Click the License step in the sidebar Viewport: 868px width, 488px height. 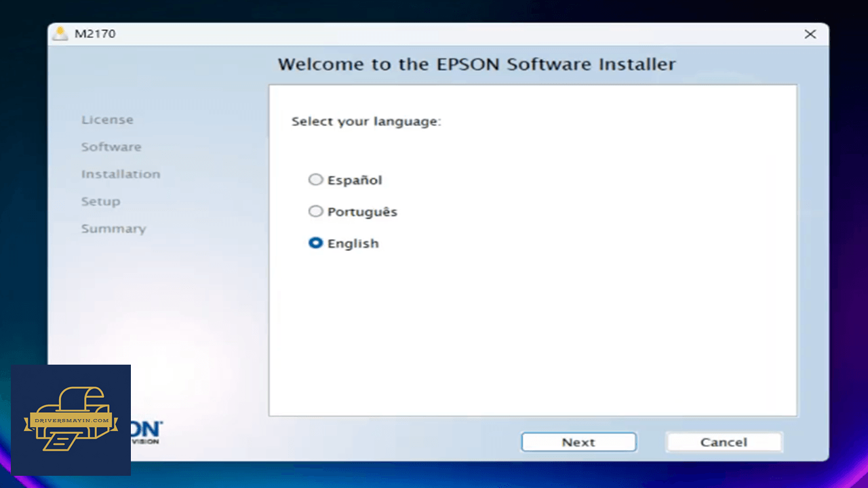coord(107,120)
